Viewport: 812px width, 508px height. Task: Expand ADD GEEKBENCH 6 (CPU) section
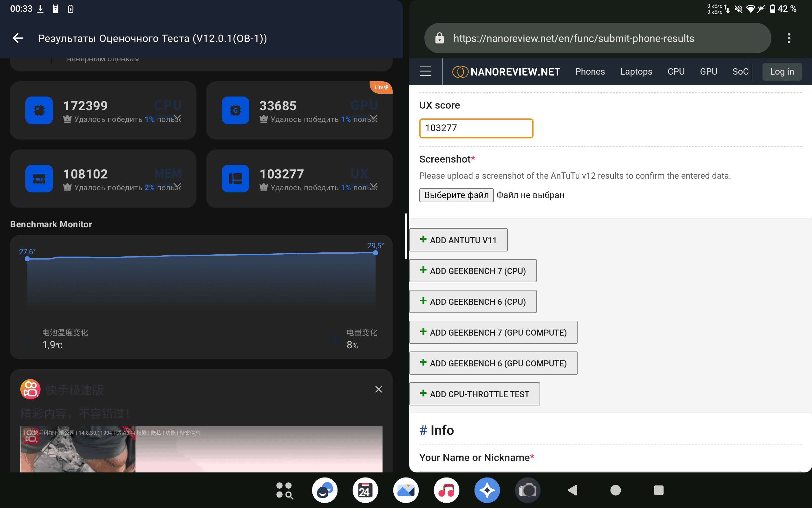(473, 302)
